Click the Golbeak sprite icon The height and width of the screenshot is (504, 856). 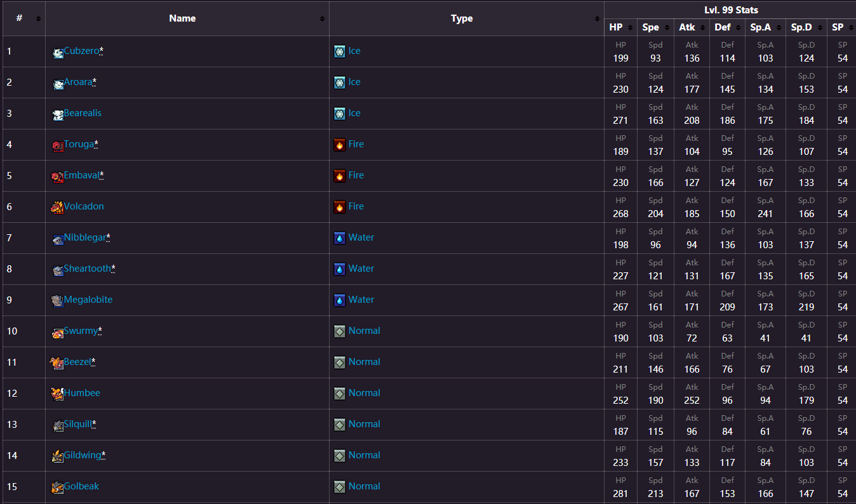click(x=57, y=487)
